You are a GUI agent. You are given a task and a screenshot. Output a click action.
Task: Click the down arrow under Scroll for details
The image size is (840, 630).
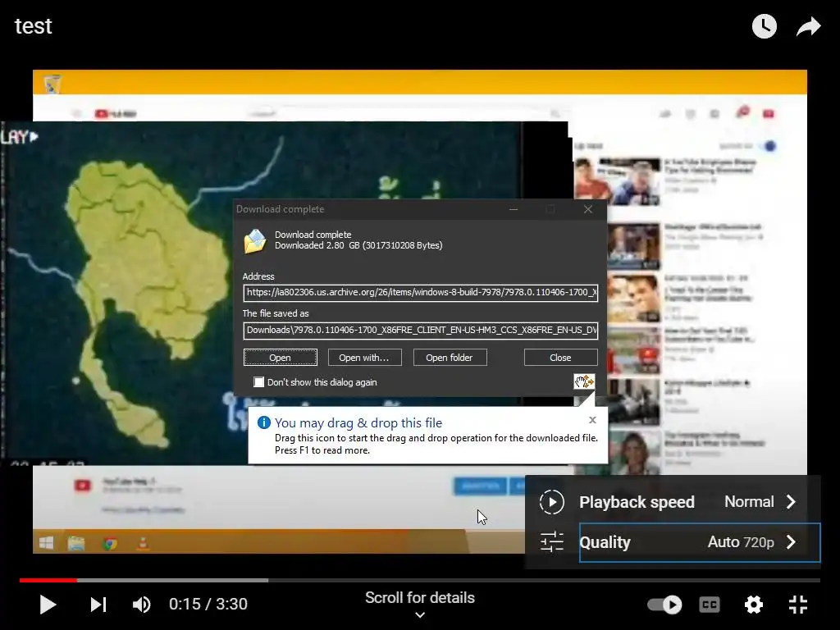pyautogui.click(x=420, y=615)
